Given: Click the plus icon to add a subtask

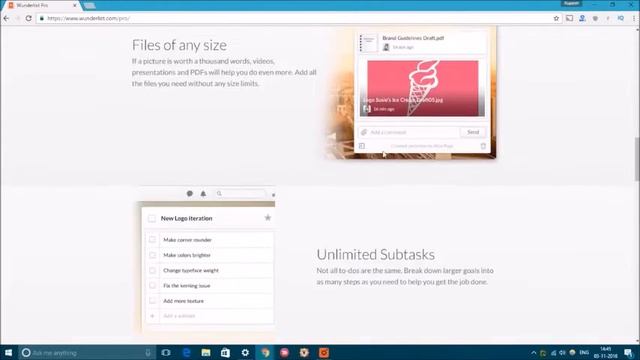Looking at the screenshot, I should 152,316.
